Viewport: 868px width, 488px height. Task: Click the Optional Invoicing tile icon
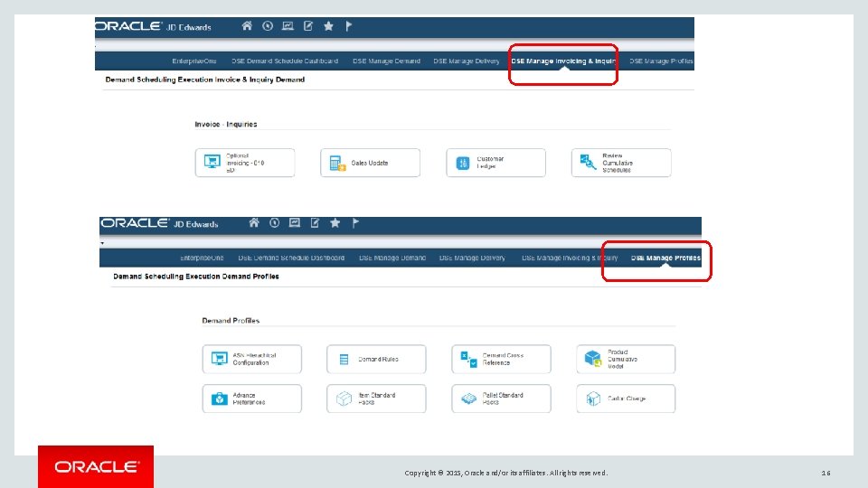(x=212, y=162)
